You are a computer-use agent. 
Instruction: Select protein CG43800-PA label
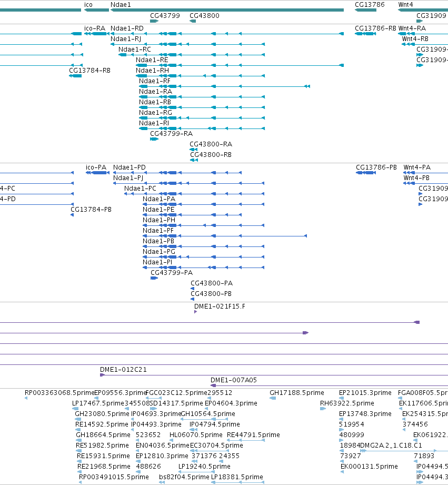tap(212, 283)
